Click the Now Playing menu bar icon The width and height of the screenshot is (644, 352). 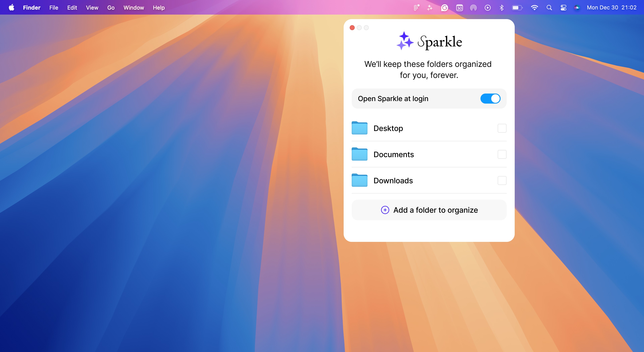coord(488,8)
